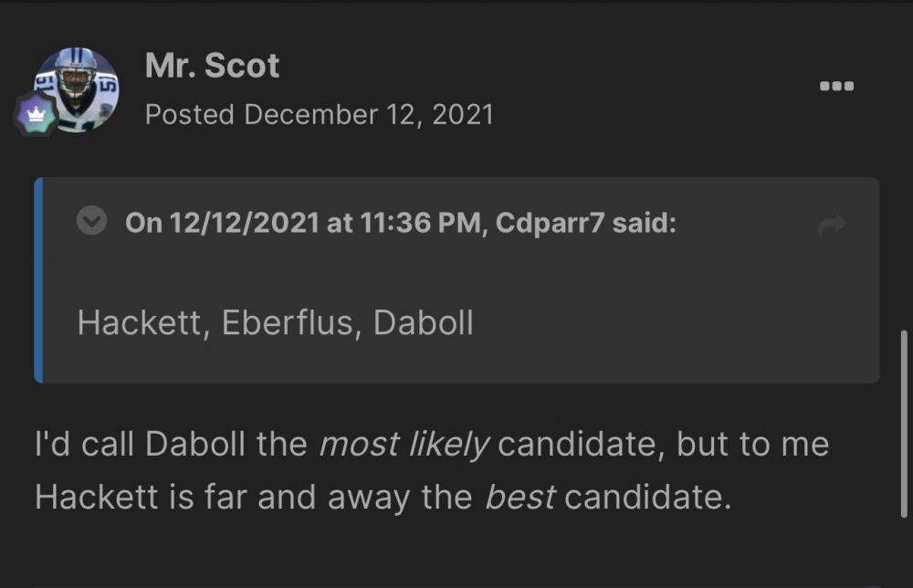
Task: Open the three-dot post options menu
Action: [836, 86]
